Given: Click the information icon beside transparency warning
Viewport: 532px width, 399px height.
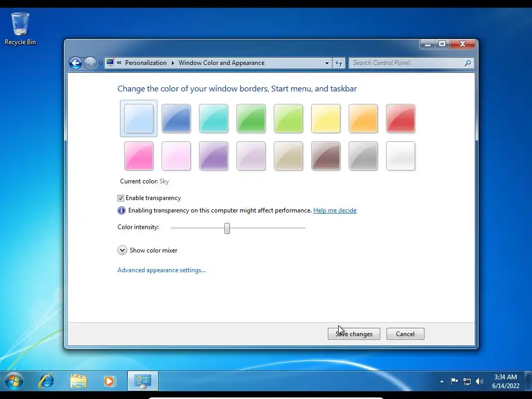Looking at the screenshot, I should tap(122, 210).
